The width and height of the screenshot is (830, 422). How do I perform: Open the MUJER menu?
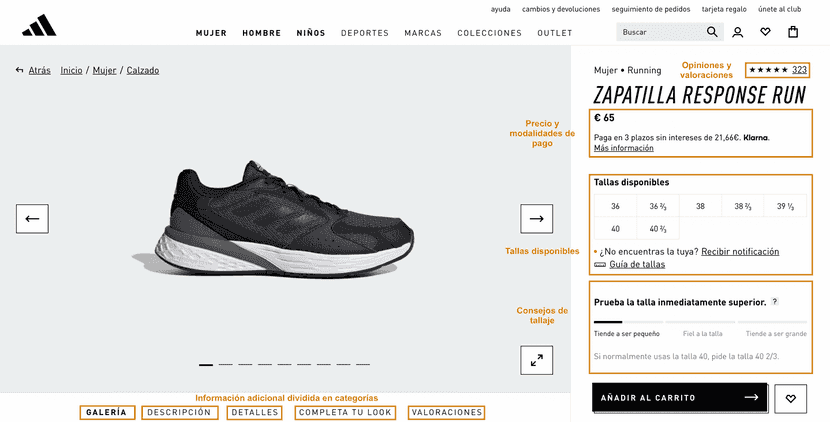tap(211, 33)
